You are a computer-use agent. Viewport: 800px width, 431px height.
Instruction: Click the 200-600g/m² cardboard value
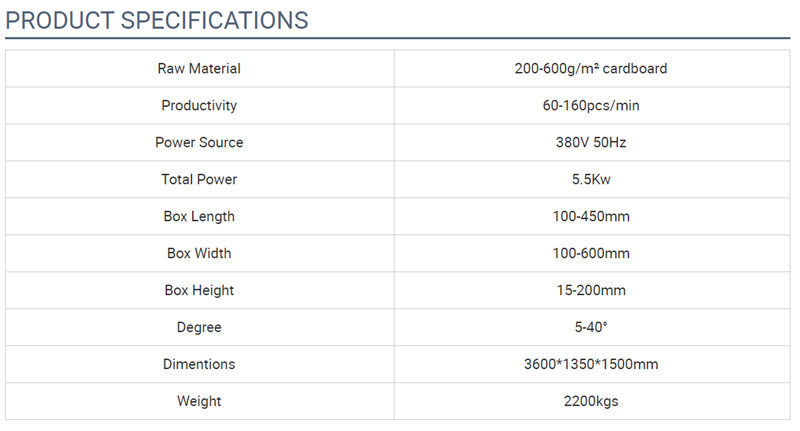pyautogui.click(x=591, y=68)
